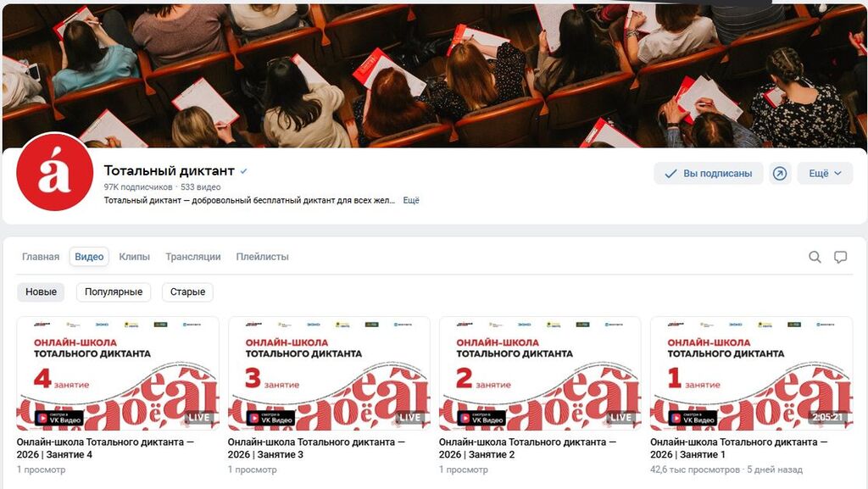Click LIVE badge on Занятие 3 thumbnail
The width and height of the screenshot is (868, 489).
pyautogui.click(x=409, y=418)
